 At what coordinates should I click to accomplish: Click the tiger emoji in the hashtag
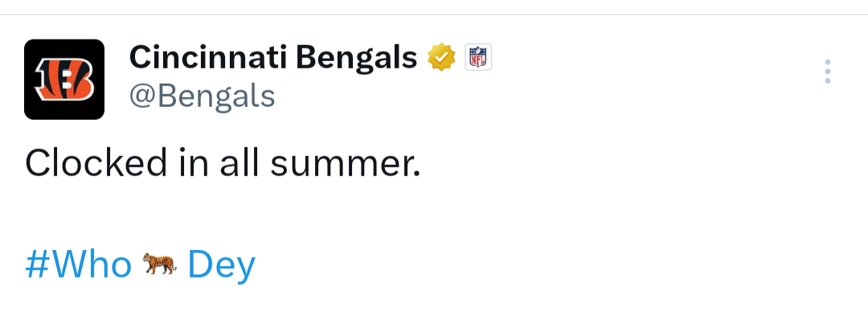point(159,264)
